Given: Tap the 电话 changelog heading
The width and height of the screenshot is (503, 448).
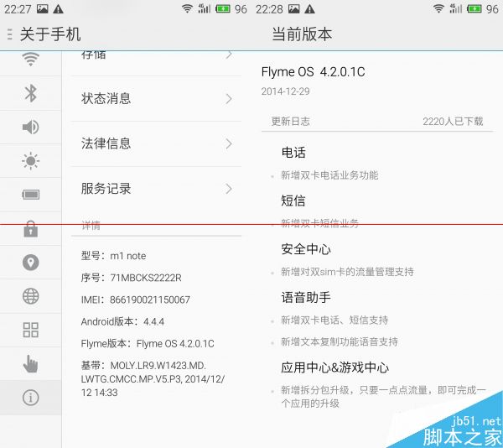Looking at the screenshot, I should 293,153.
